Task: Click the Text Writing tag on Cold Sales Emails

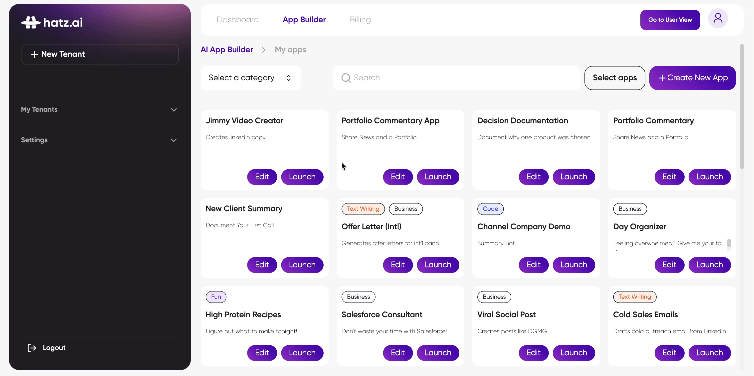Action: click(635, 297)
